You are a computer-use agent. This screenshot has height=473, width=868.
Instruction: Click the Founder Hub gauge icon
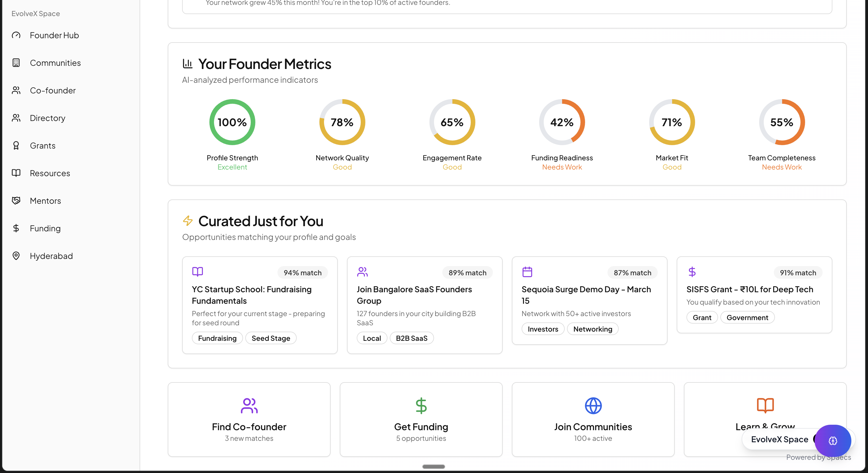click(16, 35)
